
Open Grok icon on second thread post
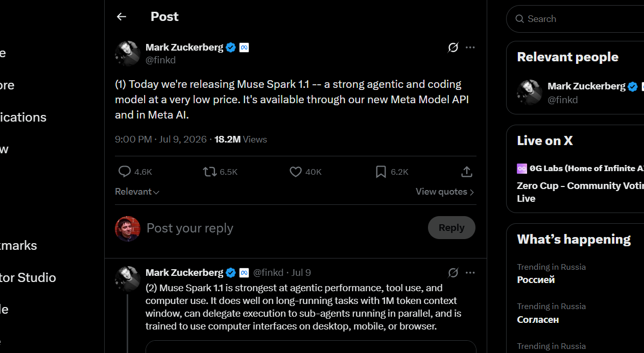(x=453, y=272)
